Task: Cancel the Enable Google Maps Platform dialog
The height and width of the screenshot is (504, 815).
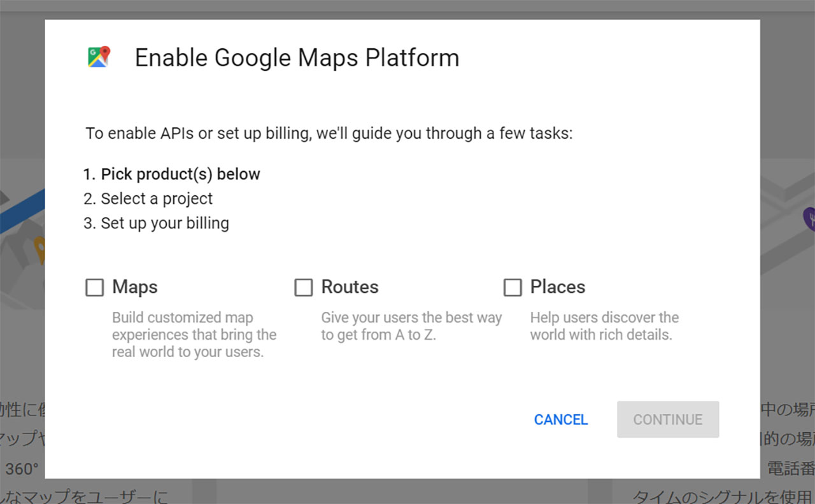Action: [561, 419]
